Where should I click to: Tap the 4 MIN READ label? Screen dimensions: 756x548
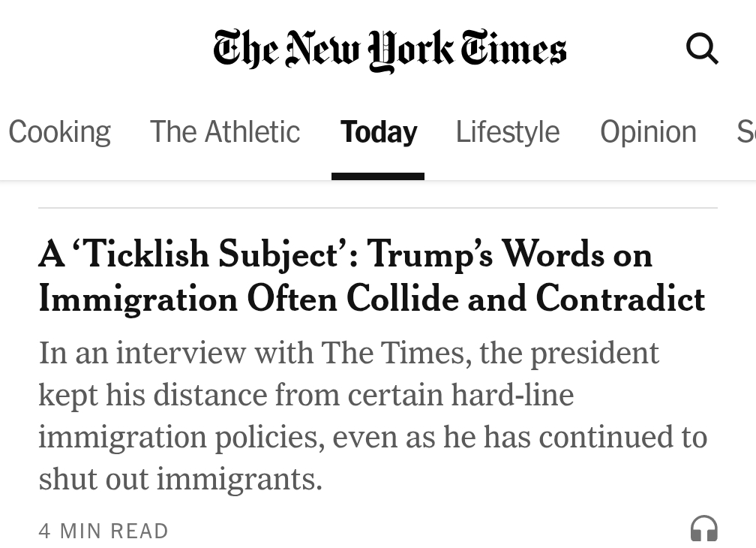pos(103,531)
